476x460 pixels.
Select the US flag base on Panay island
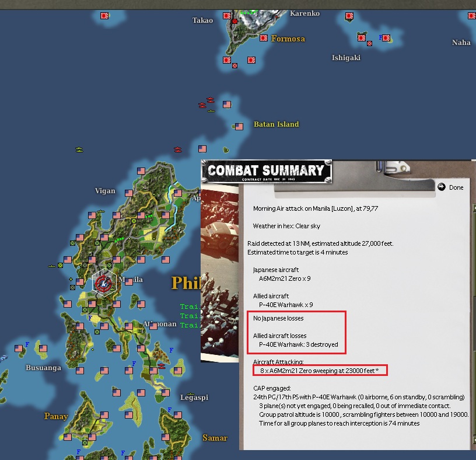click(x=104, y=414)
